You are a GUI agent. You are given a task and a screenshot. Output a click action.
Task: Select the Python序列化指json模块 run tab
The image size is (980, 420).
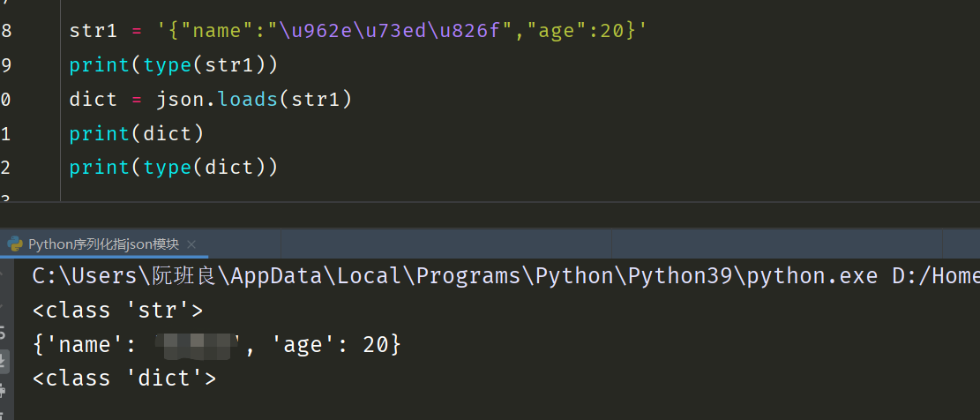103,244
